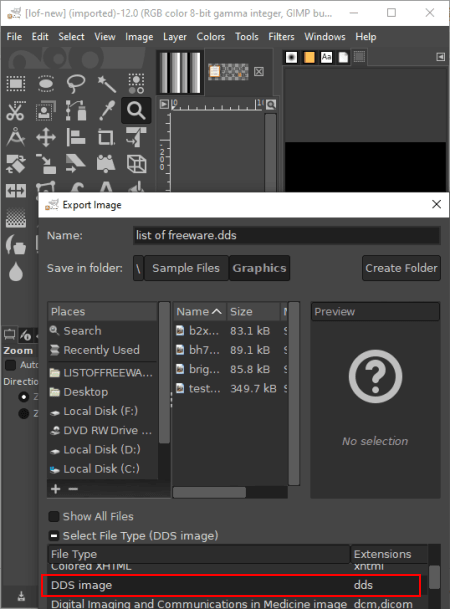Viewport: 450px width, 609px height.
Task: Select the second Direction radio button
Action: (x=24, y=414)
